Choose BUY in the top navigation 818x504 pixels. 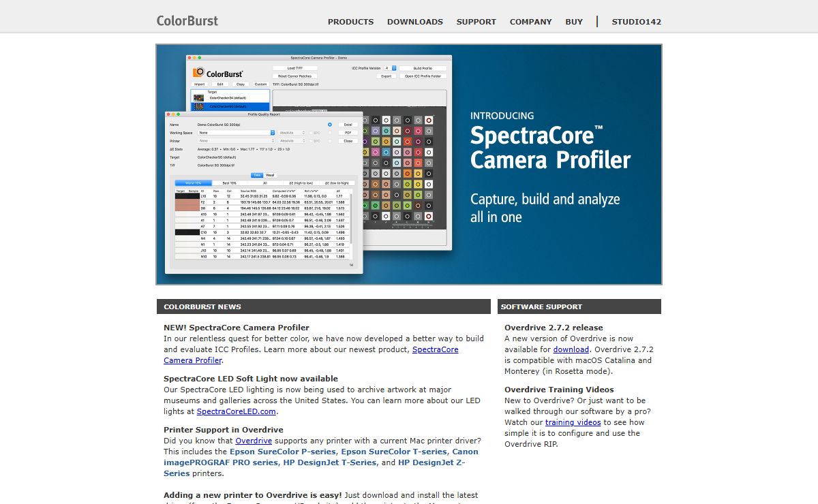coord(574,22)
